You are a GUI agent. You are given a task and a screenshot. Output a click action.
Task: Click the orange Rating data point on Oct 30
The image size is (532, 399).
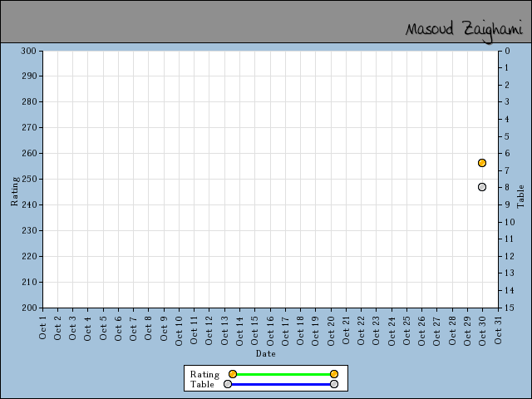[482, 163]
